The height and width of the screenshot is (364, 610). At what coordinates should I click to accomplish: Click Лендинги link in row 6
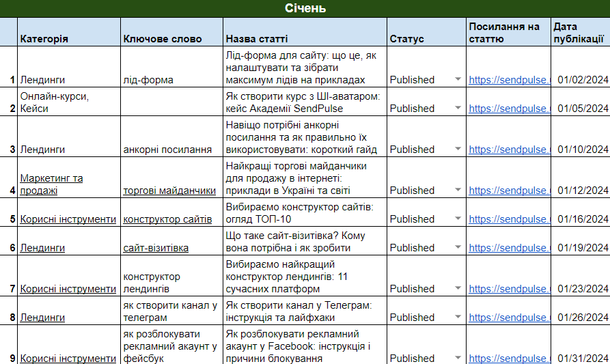tap(42, 248)
